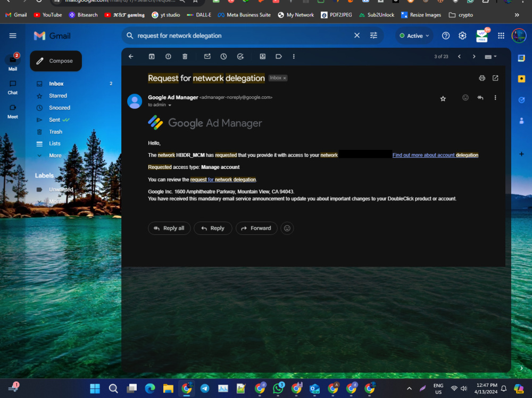Open more toolbar options menu
Viewport: 532px width, 398px height.
click(x=294, y=57)
